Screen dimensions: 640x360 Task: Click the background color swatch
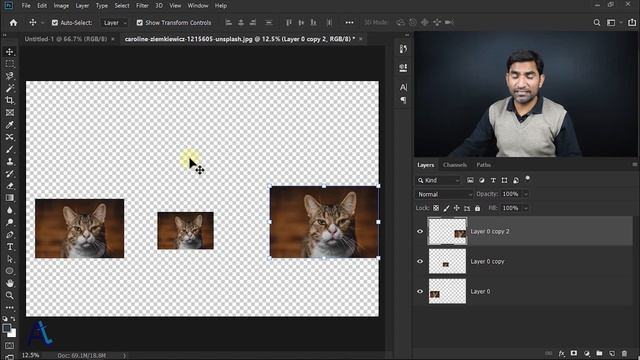13,333
